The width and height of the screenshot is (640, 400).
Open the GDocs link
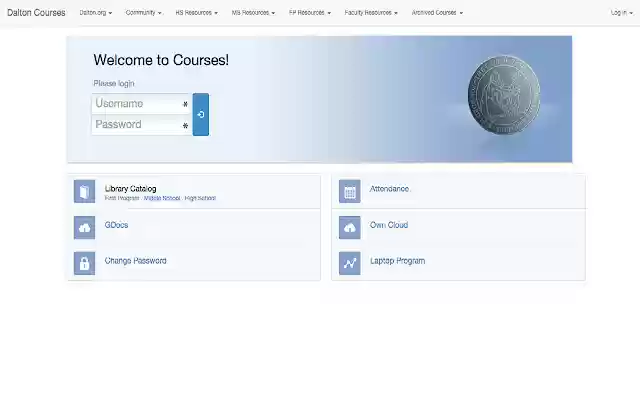116,225
